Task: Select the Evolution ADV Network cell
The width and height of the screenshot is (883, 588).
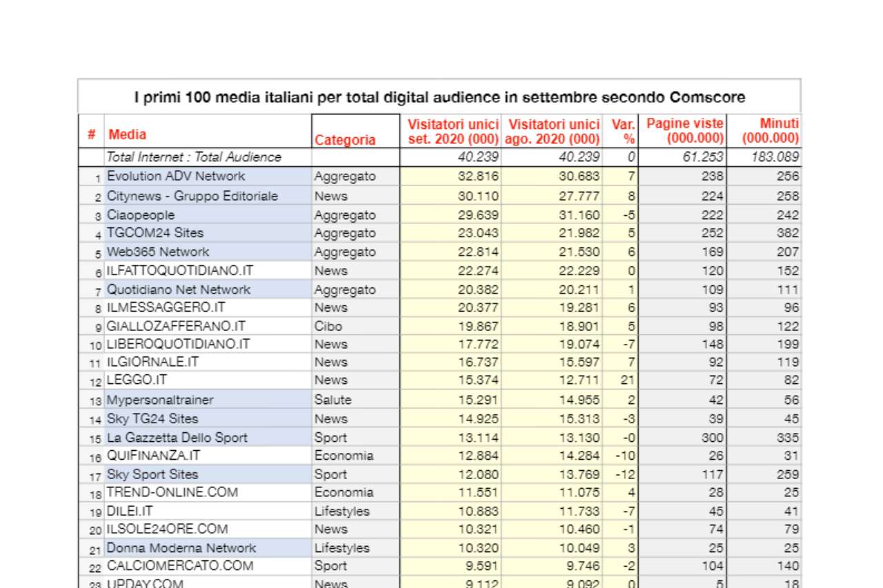Action: pos(176,176)
